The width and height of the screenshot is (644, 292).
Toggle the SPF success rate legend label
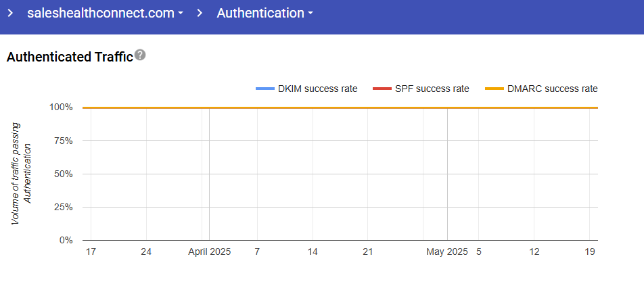point(432,89)
